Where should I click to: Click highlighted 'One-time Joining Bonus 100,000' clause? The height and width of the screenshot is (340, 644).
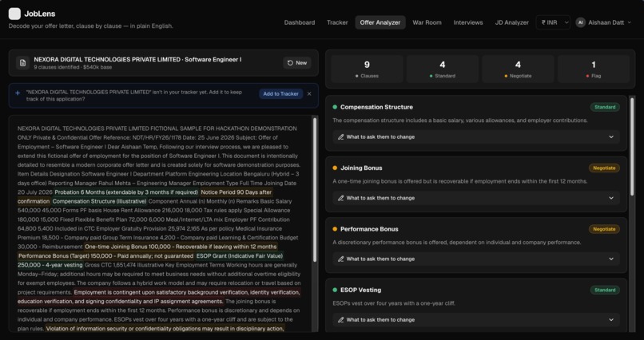pyautogui.click(x=181, y=247)
